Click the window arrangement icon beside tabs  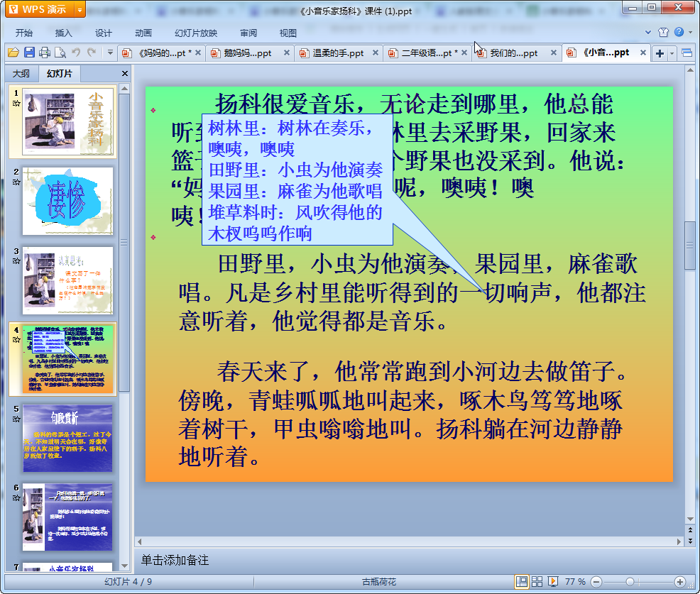pos(687,53)
